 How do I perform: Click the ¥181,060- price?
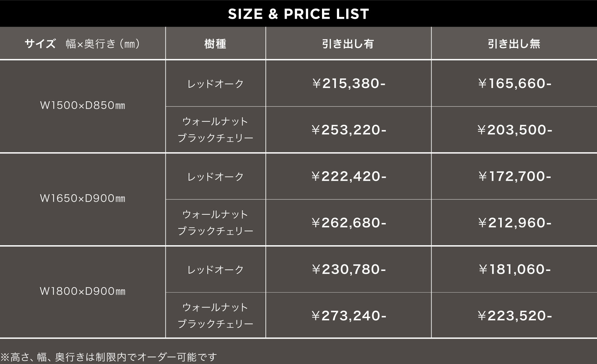point(514,269)
